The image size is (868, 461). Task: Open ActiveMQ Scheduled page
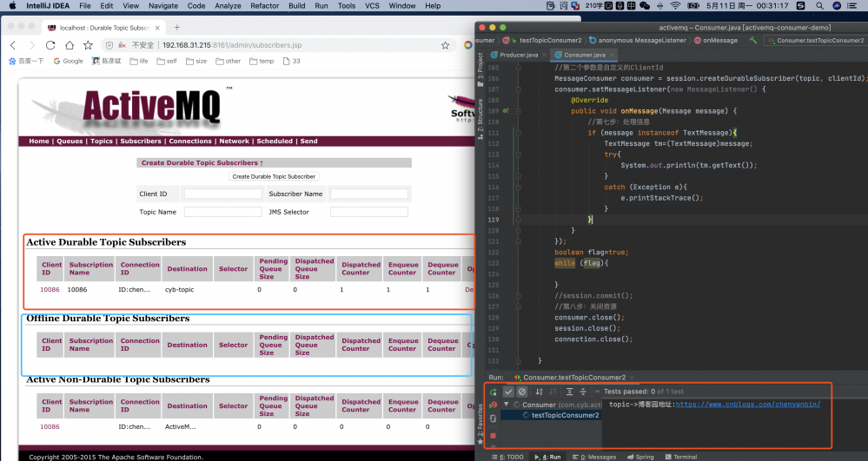[275, 142]
